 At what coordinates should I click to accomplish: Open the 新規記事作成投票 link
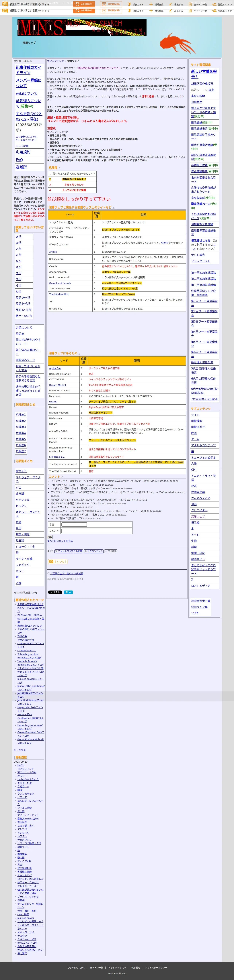click(x=202, y=84)
